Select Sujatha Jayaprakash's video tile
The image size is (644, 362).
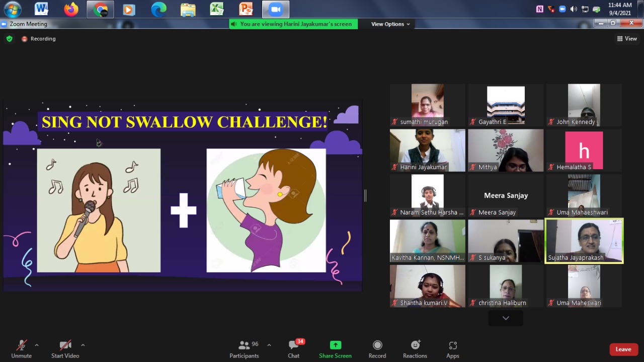tap(584, 240)
